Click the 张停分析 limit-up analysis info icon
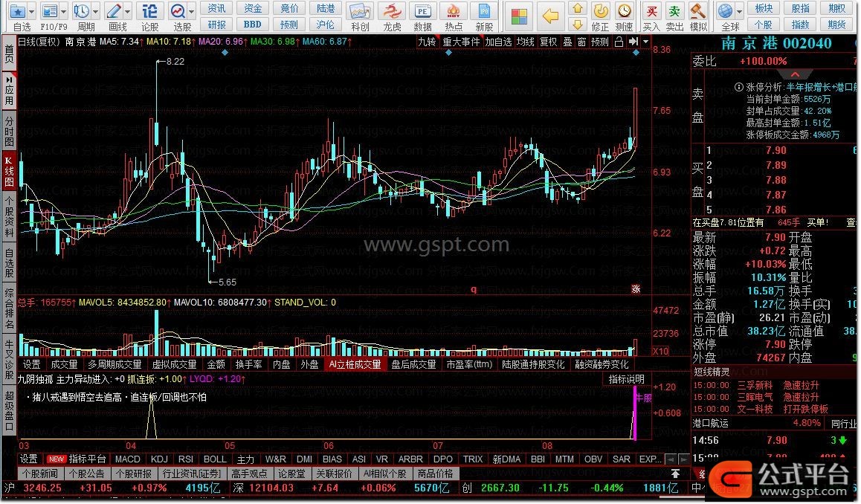 tap(739, 87)
